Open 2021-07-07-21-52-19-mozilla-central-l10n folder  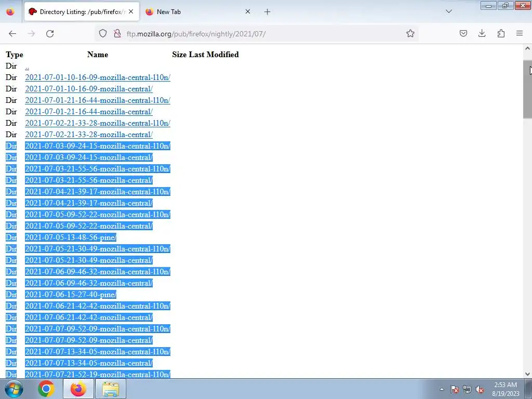[97, 374]
